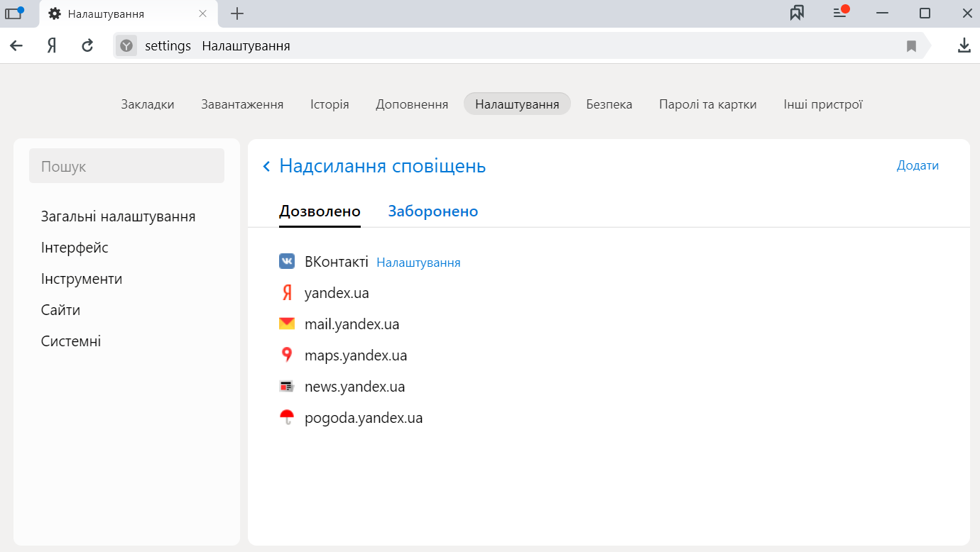Image resolution: width=980 pixels, height=552 pixels.
Task: Open Сайти in sidebar
Action: tap(60, 310)
